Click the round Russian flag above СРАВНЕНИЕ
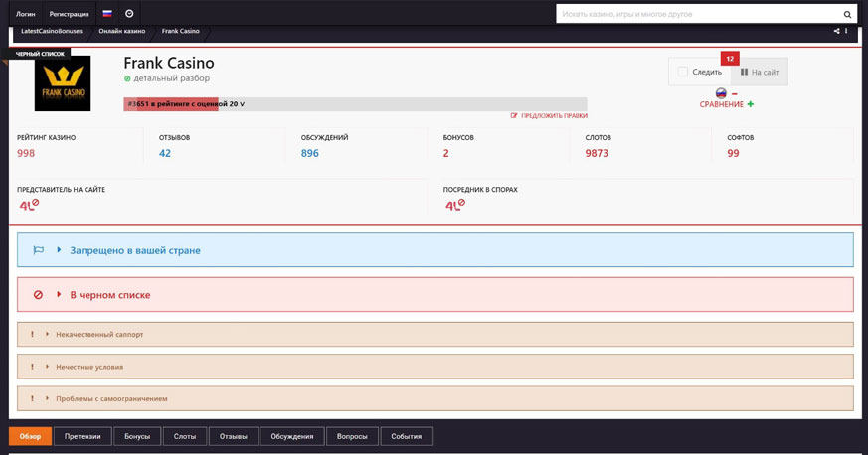The height and width of the screenshot is (455, 868). tap(721, 93)
